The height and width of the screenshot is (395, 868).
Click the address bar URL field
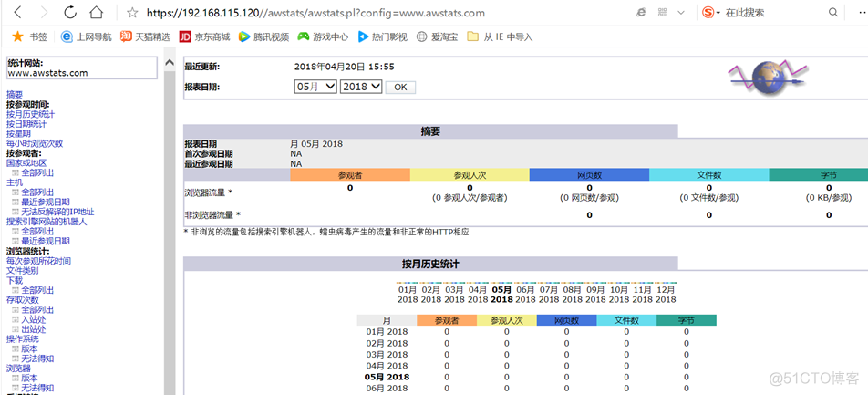click(x=315, y=12)
